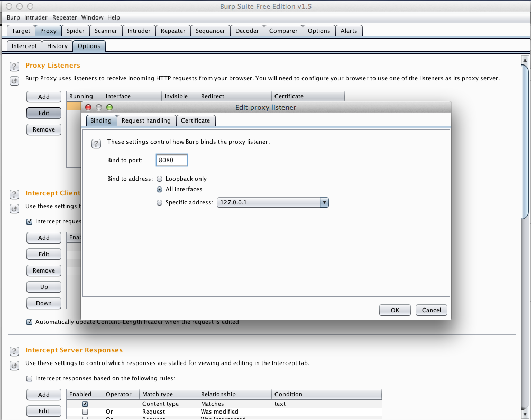
Task: Uncheck Enabled box for Content type rule
Action: (85, 404)
